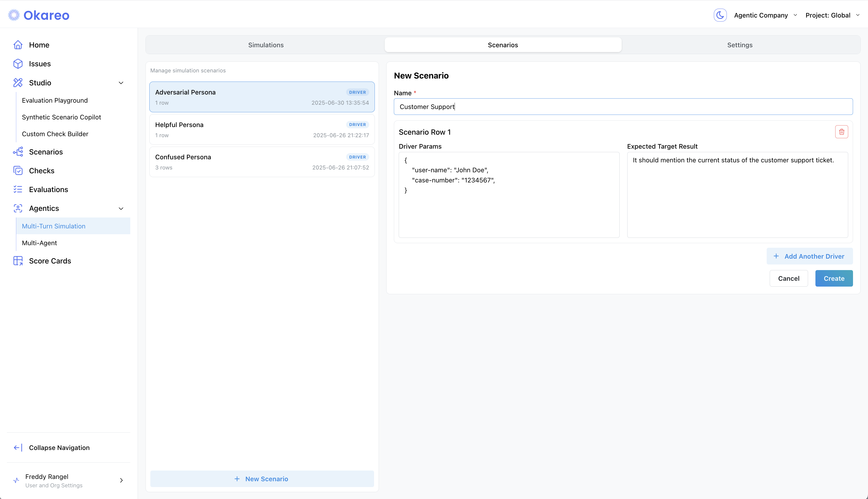The image size is (868, 499).
Task: Open Issues cube icon
Action: pos(18,64)
